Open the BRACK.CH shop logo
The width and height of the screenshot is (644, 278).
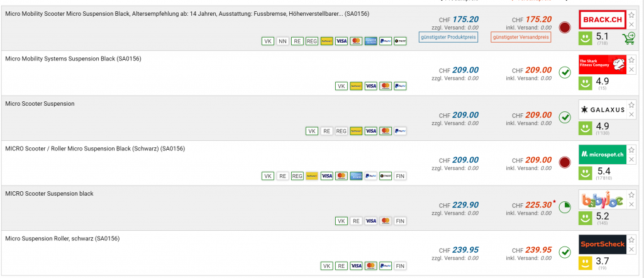click(602, 19)
